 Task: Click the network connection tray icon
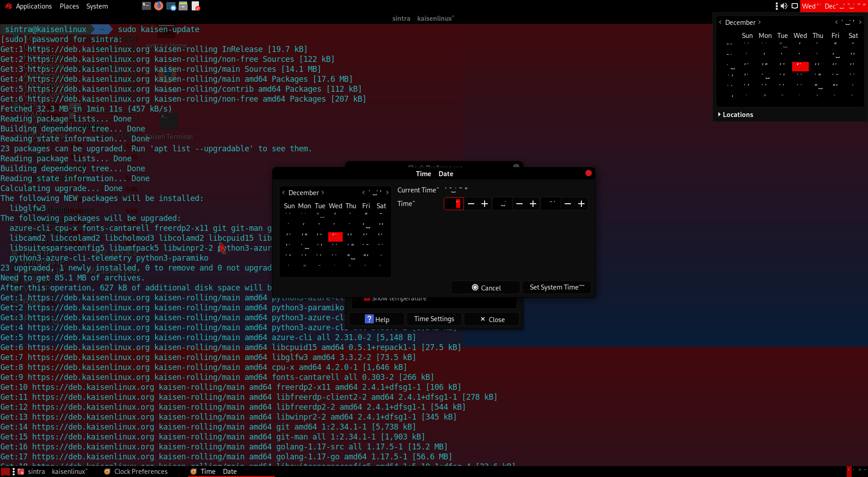pyautogui.click(x=794, y=6)
